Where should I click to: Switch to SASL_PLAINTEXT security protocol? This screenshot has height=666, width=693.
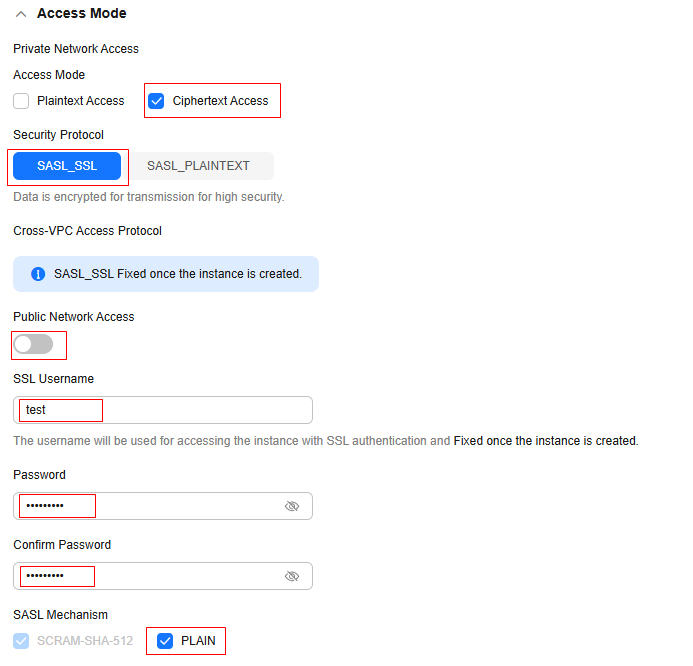[x=198, y=166]
